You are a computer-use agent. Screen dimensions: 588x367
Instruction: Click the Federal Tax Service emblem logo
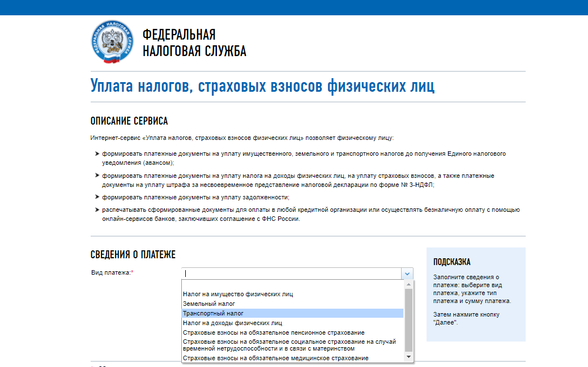112,41
